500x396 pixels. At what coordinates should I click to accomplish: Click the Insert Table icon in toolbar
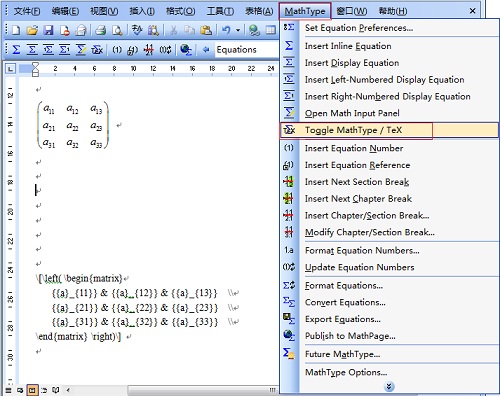point(271,31)
